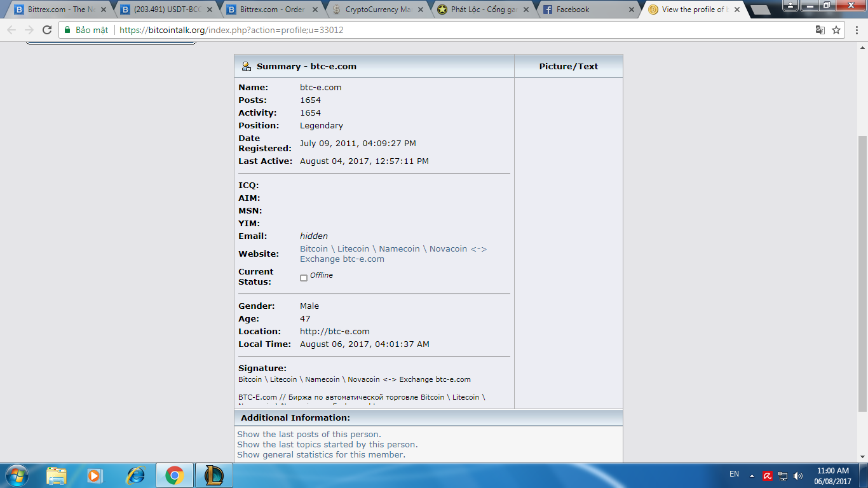
Task: Close the Bittrex.com Order tab
Action: tap(316, 10)
